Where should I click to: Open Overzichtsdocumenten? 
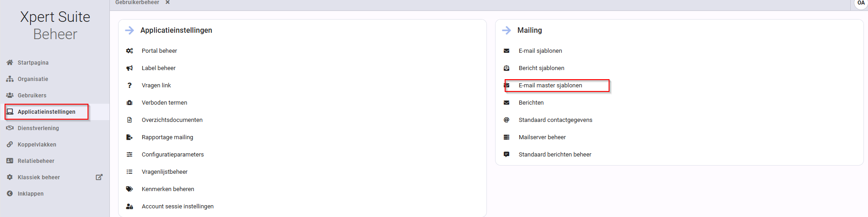pos(172,120)
